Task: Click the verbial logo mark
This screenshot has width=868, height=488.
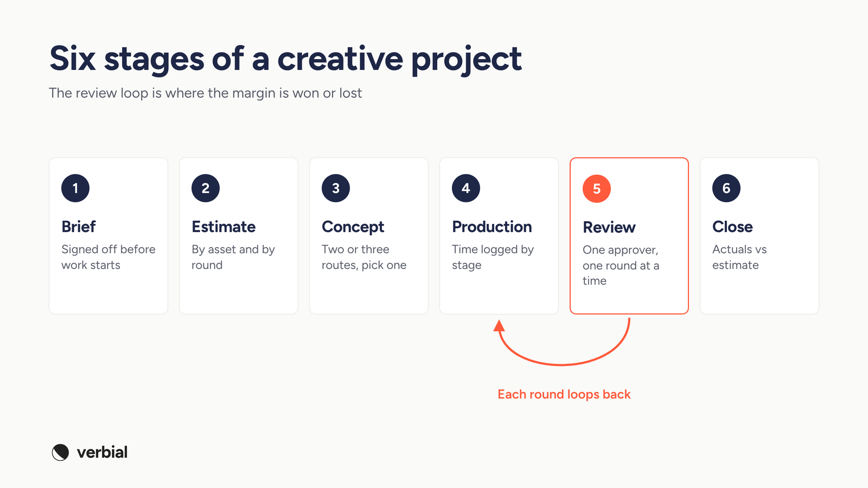Action: (60, 452)
